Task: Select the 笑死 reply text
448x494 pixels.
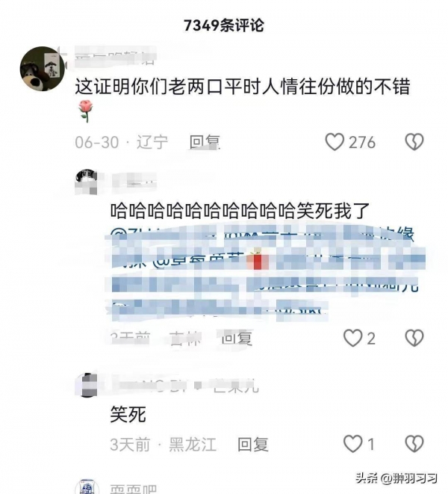Action: pyautogui.click(x=128, y=414)
